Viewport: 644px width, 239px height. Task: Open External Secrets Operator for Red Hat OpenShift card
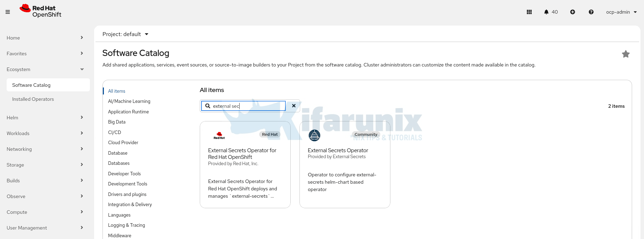[x=245, y=164]
